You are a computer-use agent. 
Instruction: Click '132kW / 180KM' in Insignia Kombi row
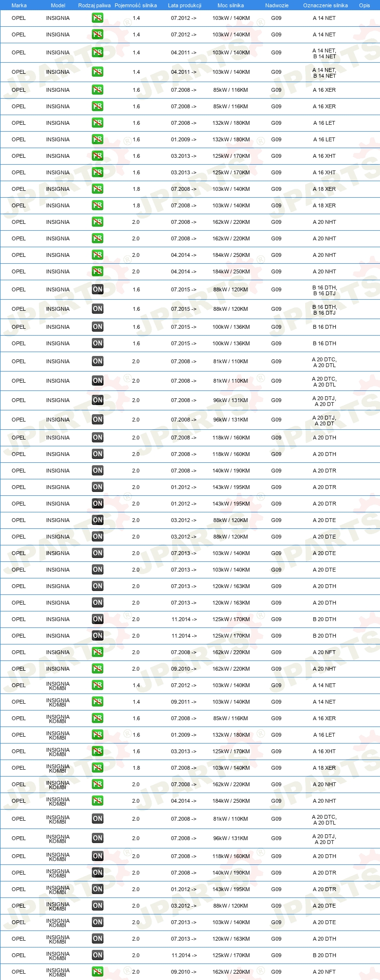click(x=231, y=735)
